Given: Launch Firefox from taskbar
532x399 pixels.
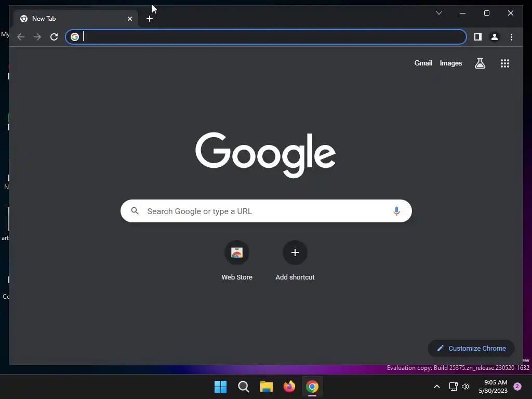Looking at the screenshot, I should point(289,387).
